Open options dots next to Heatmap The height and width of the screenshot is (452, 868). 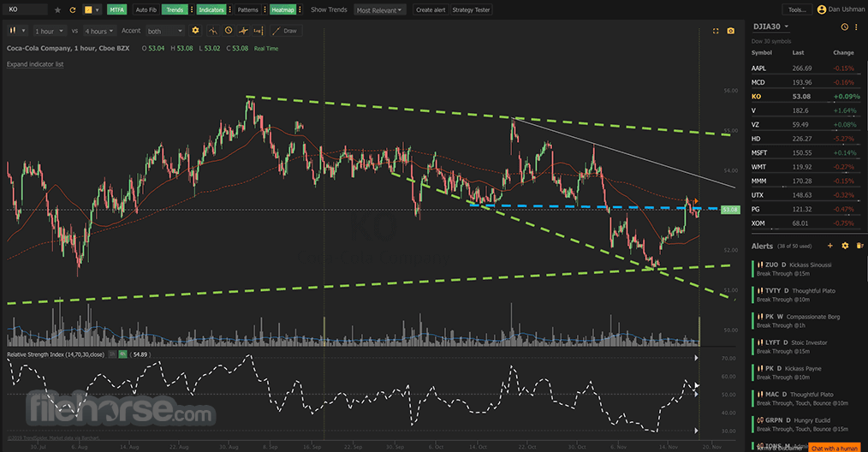point(300,10)
